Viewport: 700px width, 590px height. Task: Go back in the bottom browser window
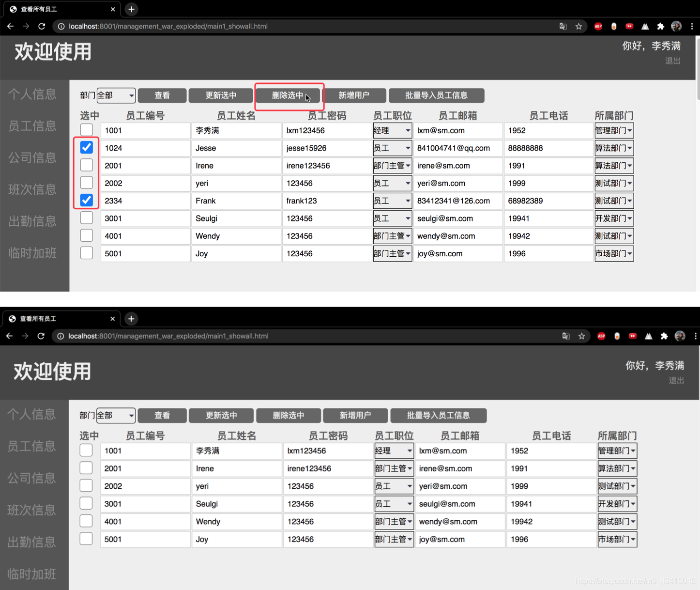(x=10, y=336)
